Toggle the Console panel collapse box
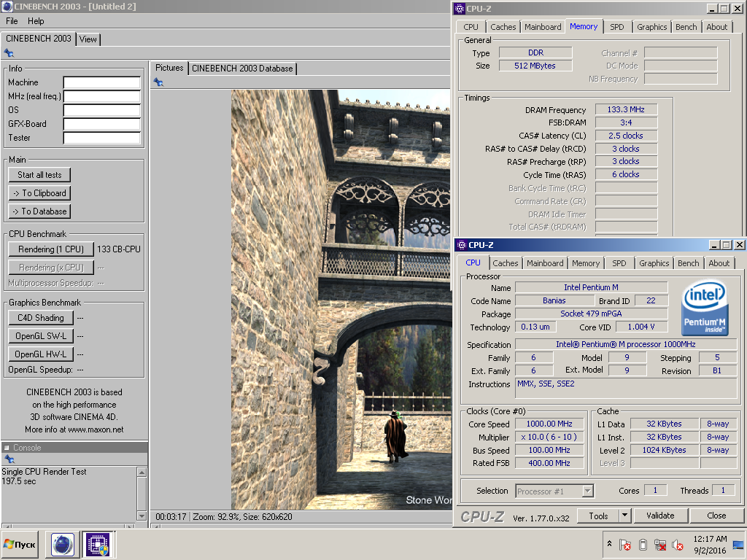The width and height of the screenshot is (747, 560). coord(7,448)
